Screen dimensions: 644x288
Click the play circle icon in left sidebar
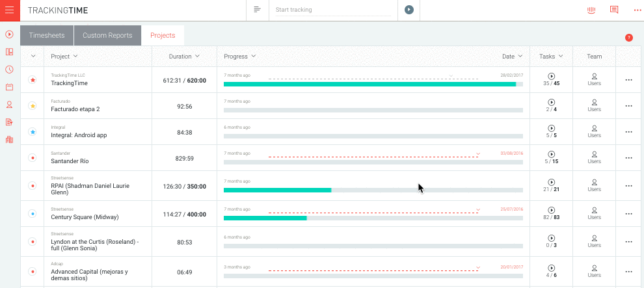(x=9, y=34)
